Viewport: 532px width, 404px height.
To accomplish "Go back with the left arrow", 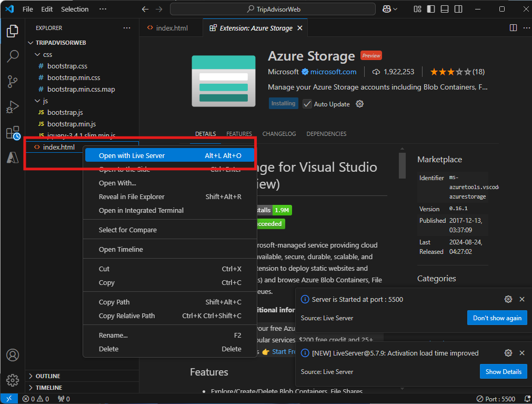I will point(145,9).
